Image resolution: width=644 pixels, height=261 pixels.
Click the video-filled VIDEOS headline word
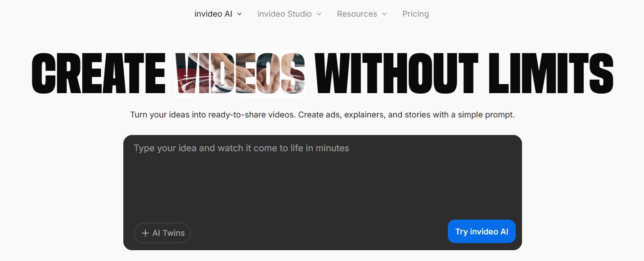pyautogui.click(x=240, y=73)
